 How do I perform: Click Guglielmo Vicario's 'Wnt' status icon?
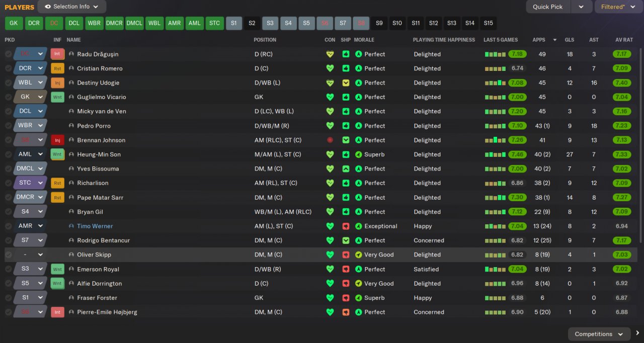coord(57,97)
